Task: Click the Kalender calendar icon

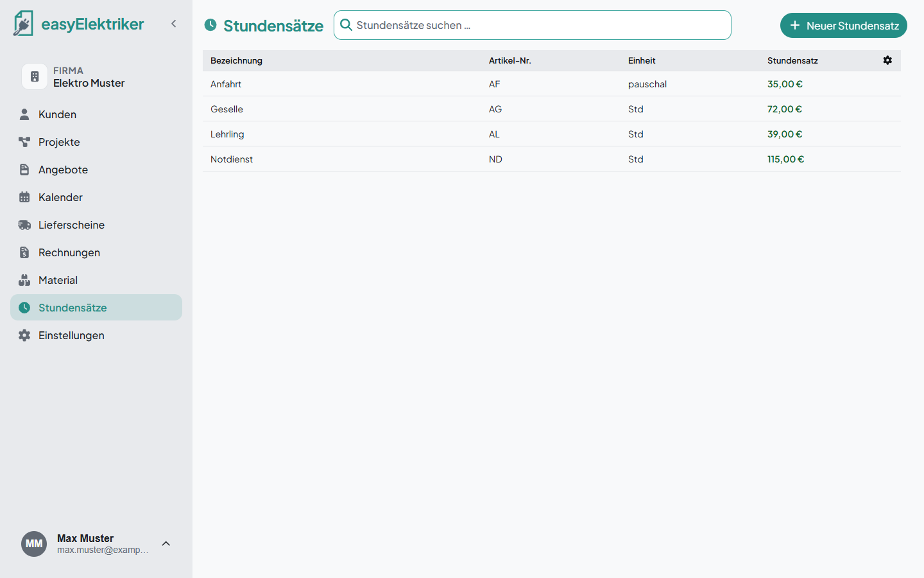Action: (x=24, y=197)
